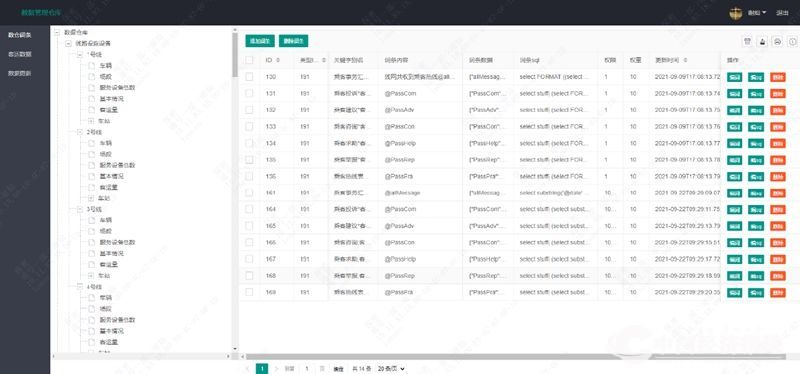The image size is (800, 374).
Task: Click the table horizontal scrollbar
Action: click(515, 357)
